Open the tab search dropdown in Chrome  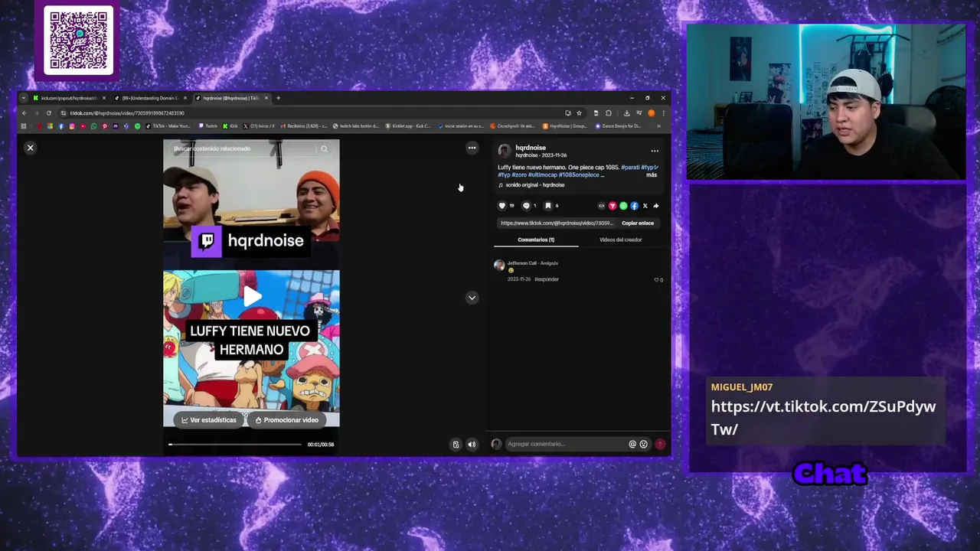tap(23, 98)
